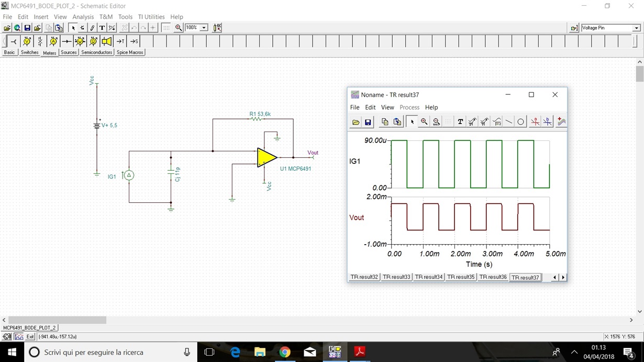Click the Open file icon in main toolbar
Image resolution: width=644 pixels, height=362 pixels.
pyautogui.click(x=7, y=28)
